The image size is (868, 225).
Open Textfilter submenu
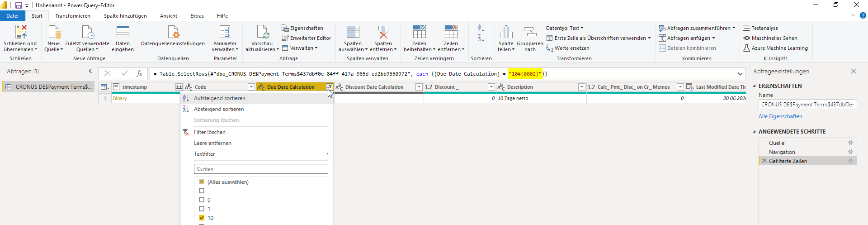257,154
